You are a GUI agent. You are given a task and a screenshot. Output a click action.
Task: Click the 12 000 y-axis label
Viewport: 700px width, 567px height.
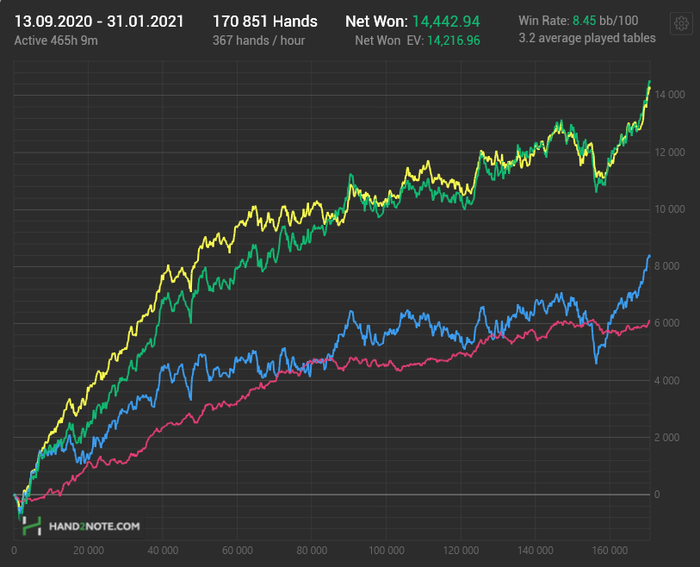(x=670, y=152)
